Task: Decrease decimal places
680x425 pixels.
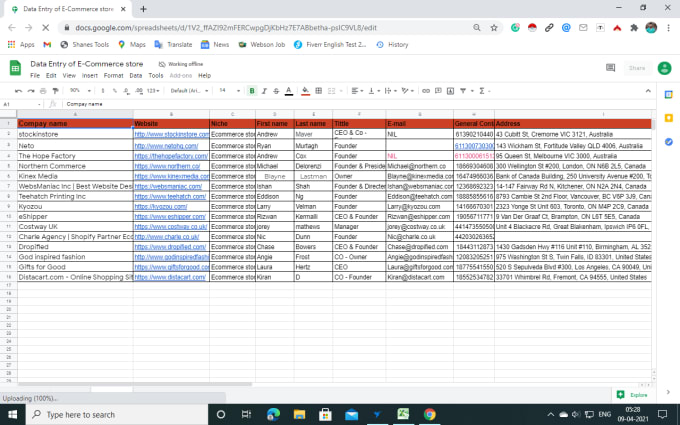Action: pos(126,91)
